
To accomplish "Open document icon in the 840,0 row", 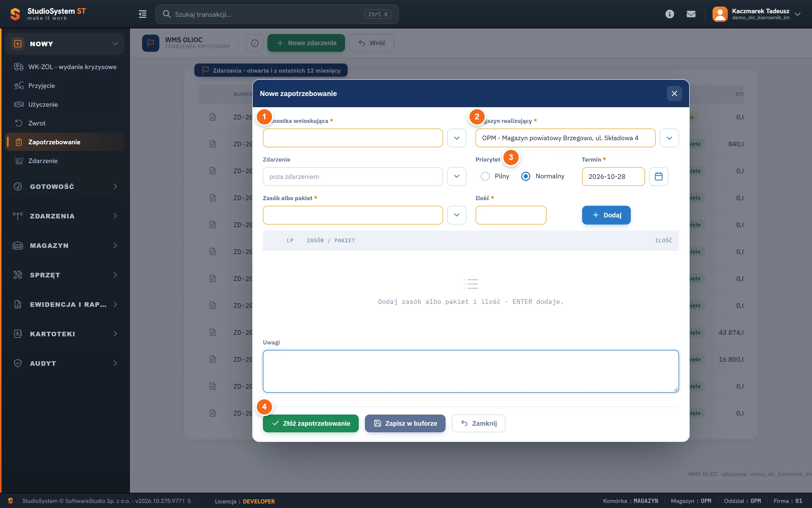I will tap(212, 144).
